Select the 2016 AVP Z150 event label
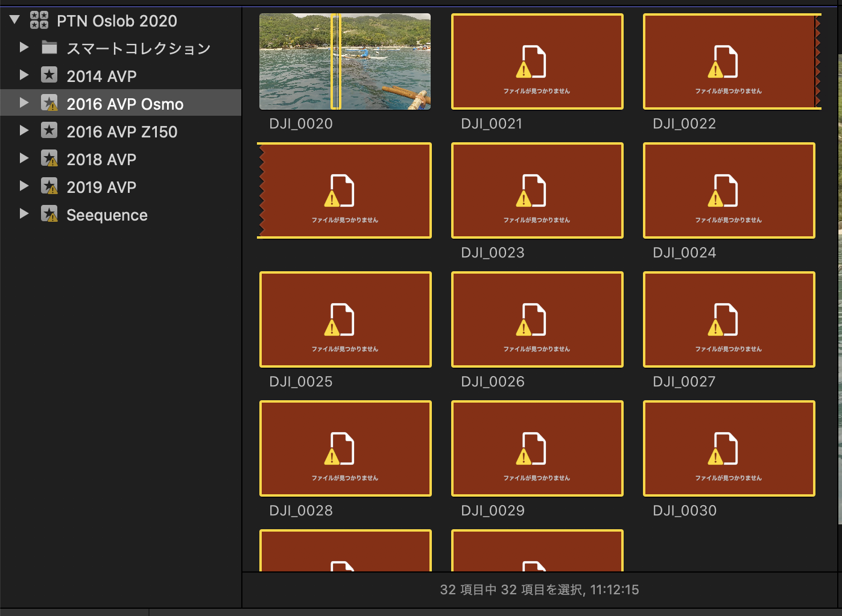842x616 pixels. click(x=122, y=132)
